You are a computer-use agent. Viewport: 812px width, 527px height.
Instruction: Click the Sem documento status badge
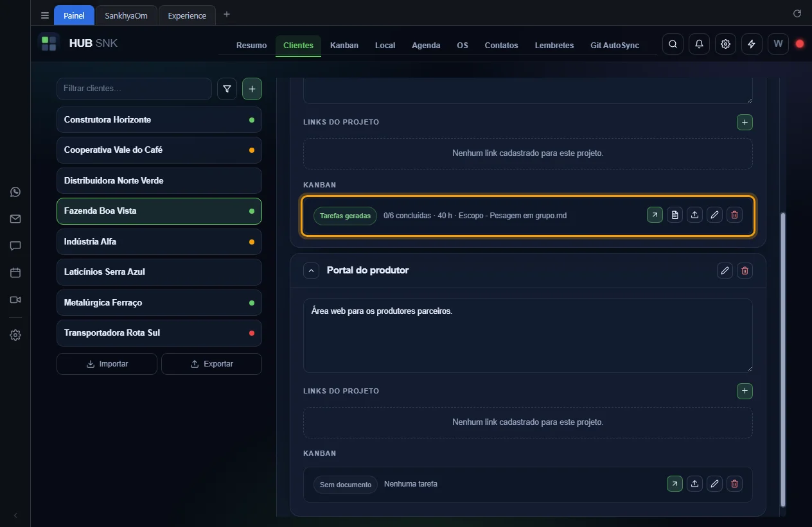[345, 485]
